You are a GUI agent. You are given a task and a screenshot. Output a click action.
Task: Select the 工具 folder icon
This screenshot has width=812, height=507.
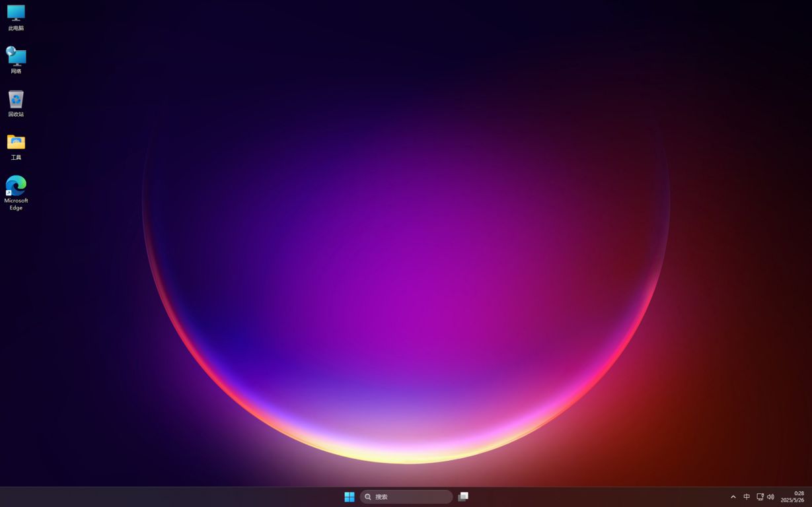[x=16, y=147]
